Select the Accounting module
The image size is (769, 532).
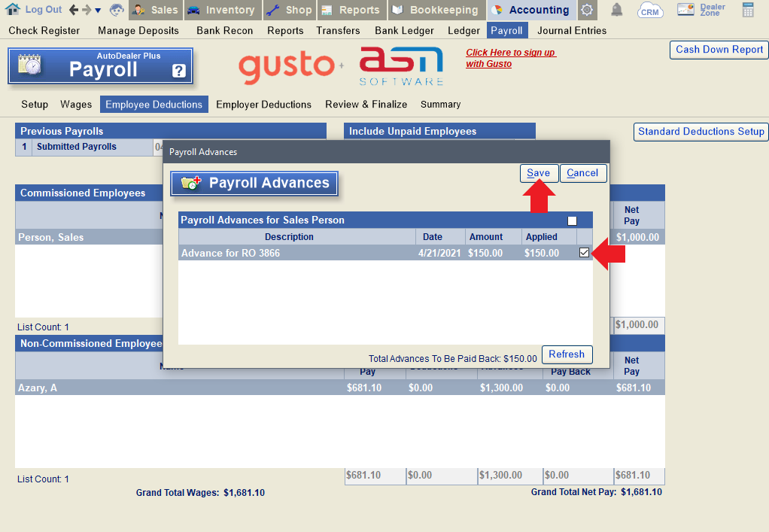pyautogui.click(x=532, y=10)
